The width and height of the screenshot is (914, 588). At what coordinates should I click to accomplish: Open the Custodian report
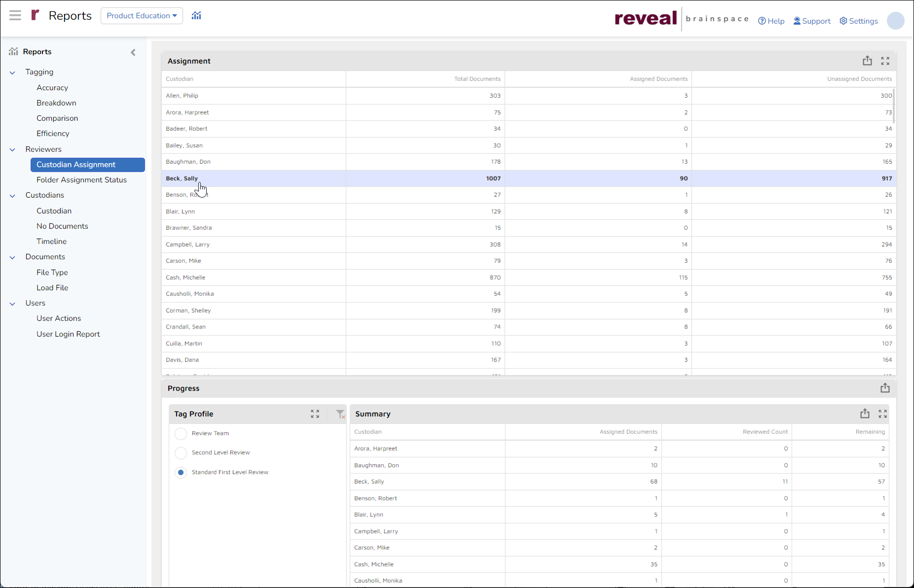coord(54,211)
